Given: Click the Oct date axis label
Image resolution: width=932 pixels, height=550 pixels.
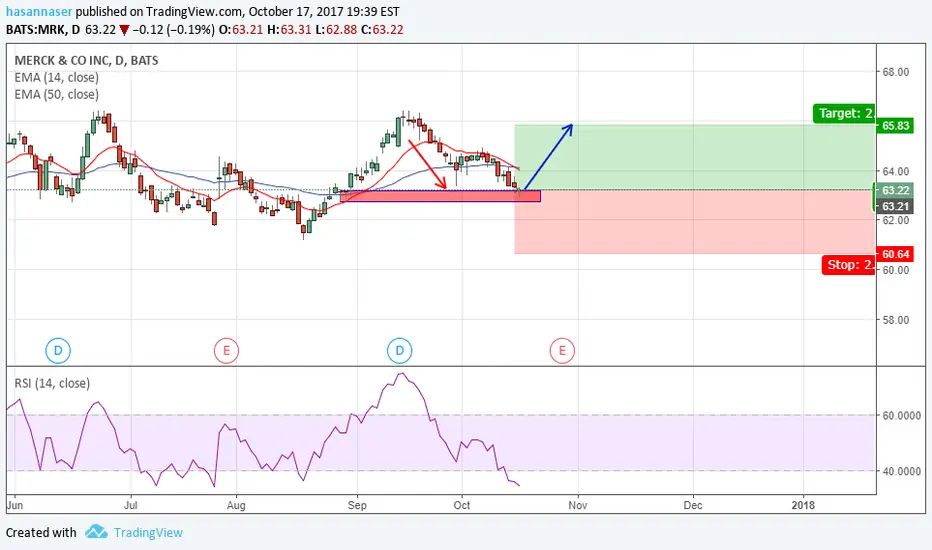Looking at the screenshot, I should coord(462,505).
